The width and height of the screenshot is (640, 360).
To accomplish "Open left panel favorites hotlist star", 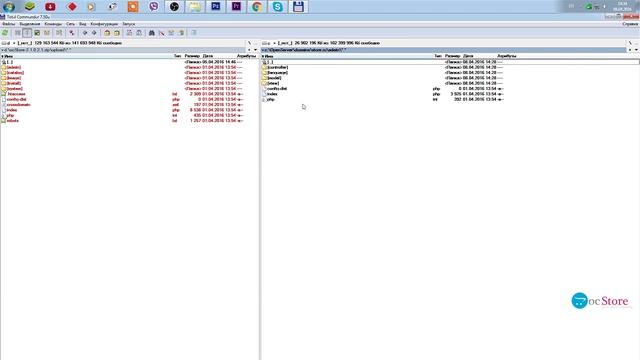I will 249,50.
